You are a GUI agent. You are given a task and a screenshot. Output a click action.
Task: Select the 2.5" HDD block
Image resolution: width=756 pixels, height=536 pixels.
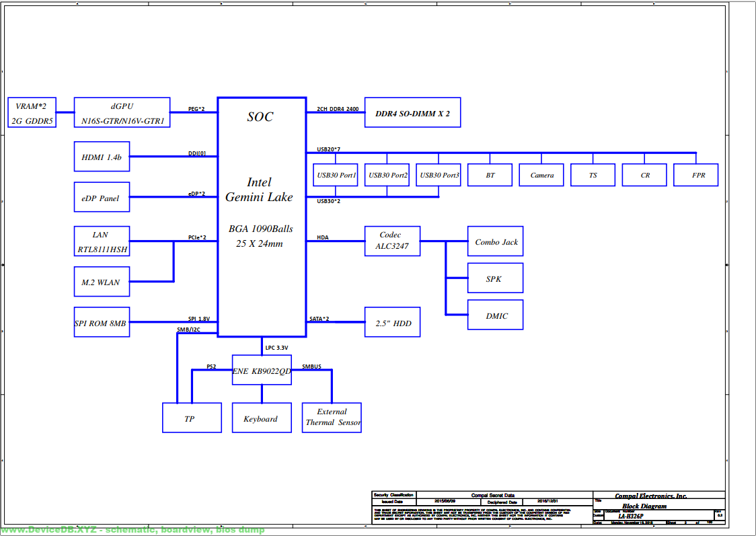[393, 322]
